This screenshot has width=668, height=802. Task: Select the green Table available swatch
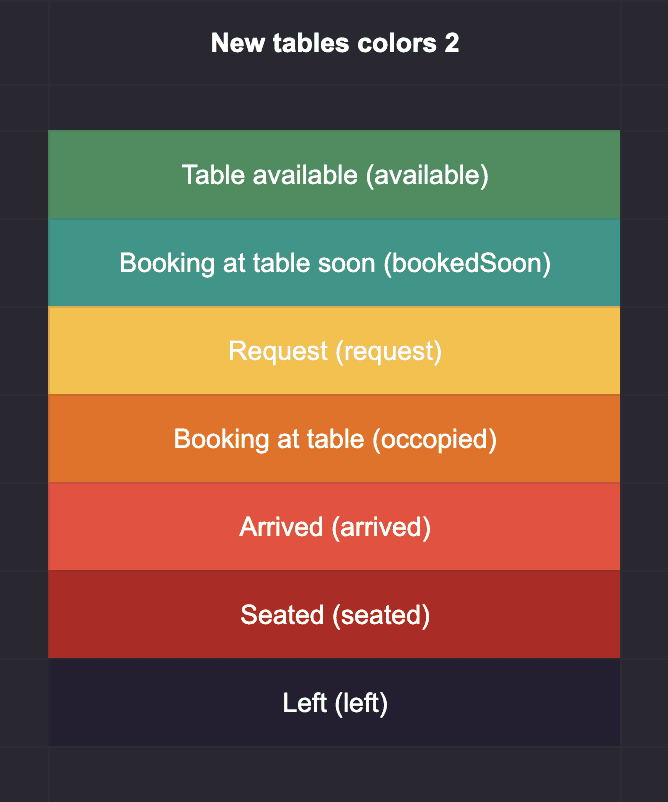pos(334,174)
